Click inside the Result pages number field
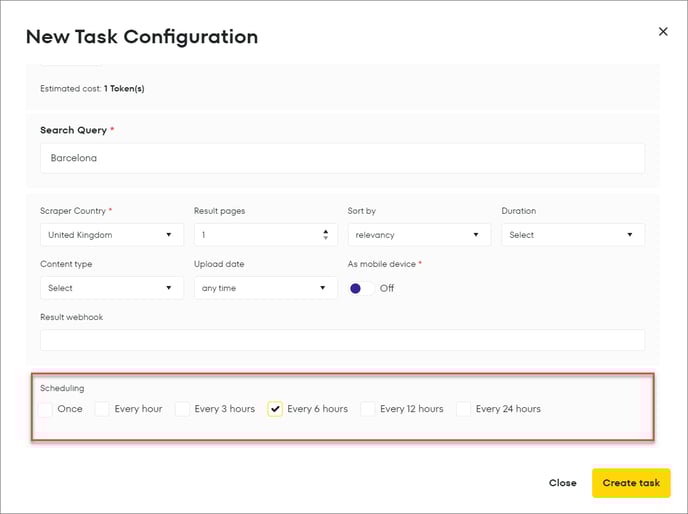This screenshot has height=514, width=688. (x=255, y=235)
